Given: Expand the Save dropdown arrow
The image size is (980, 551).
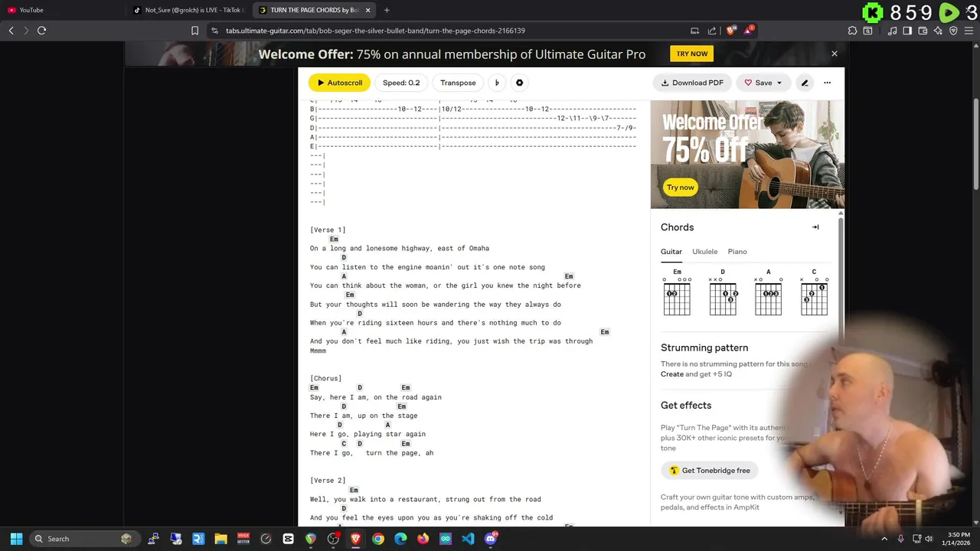Looking at the screenshot, I should pos(779,83).
